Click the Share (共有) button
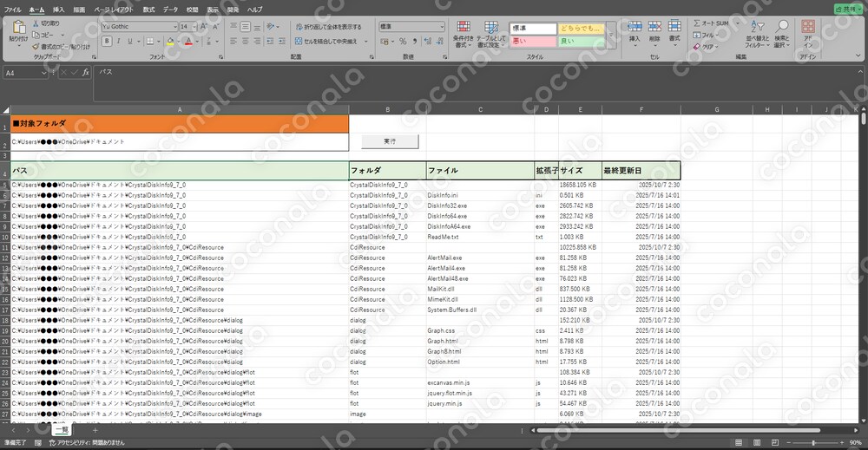Viewport: 868px width, 450px height. click(848, 10)
